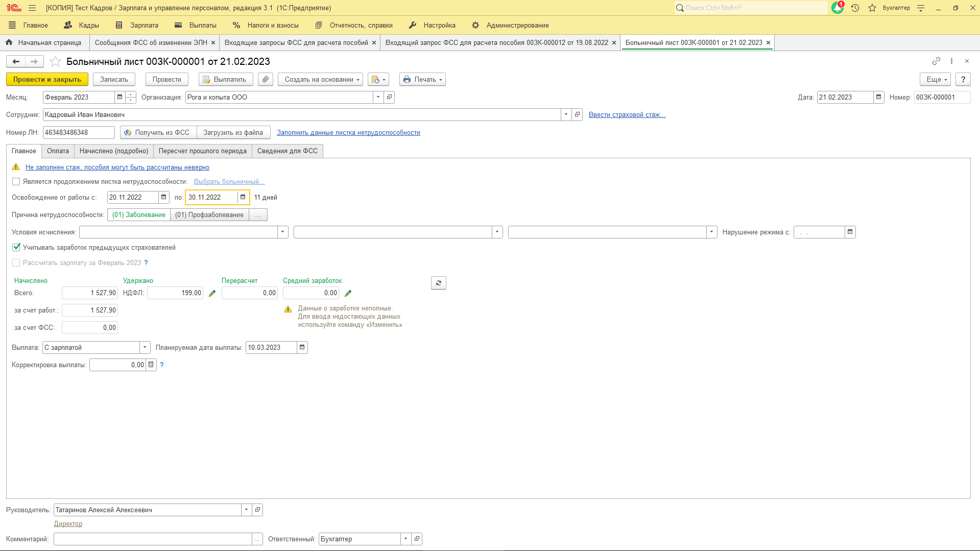The width and height of the screenshot is (980, 551).
Task: Toggle continuation of sick leave checkbox
Action: pos(16,182)
